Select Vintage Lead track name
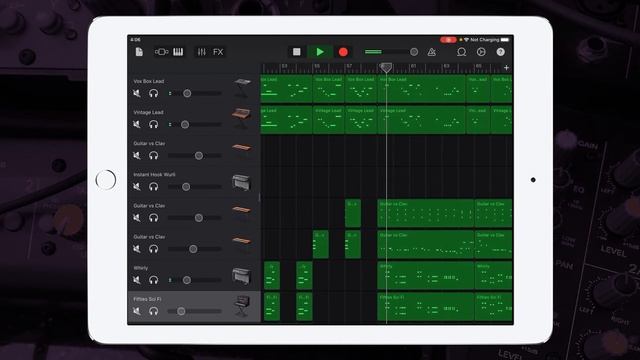 click(148, 112)
